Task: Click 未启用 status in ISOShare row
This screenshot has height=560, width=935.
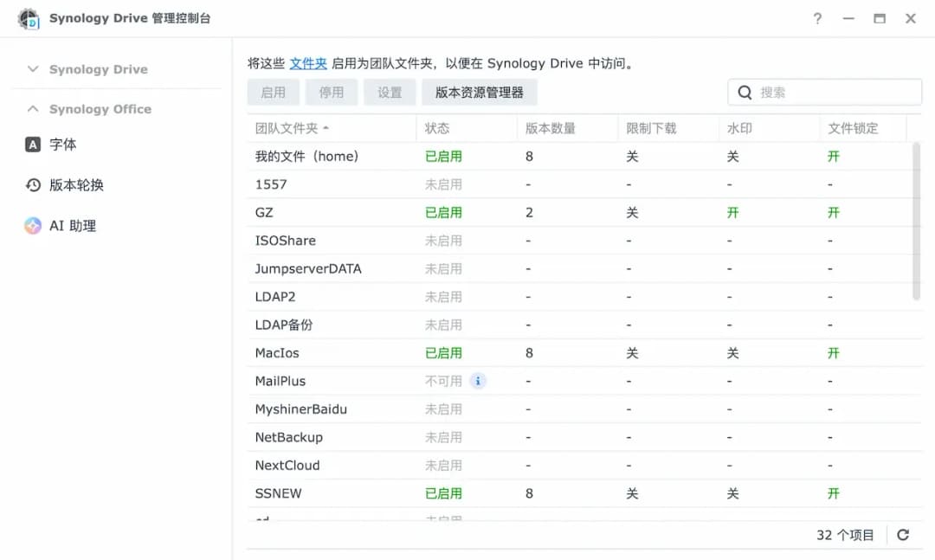Action: 443,241
